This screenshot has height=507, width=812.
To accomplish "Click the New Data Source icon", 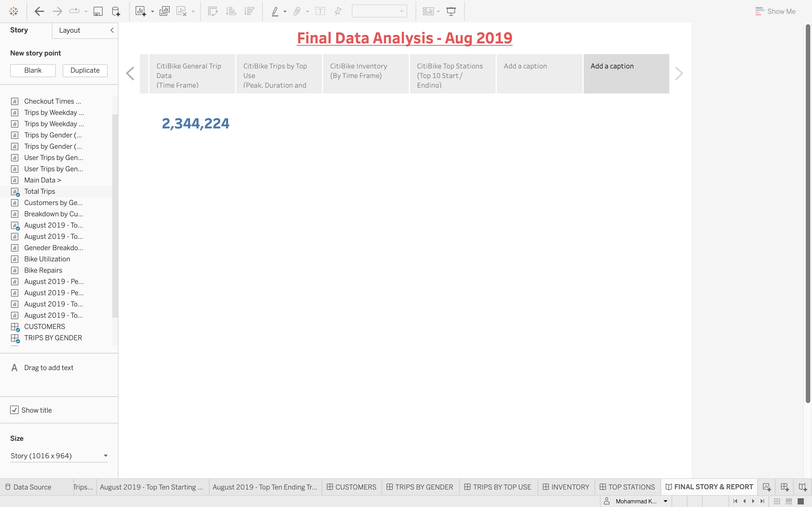I will pyautogui.click(x=116, y=11).
